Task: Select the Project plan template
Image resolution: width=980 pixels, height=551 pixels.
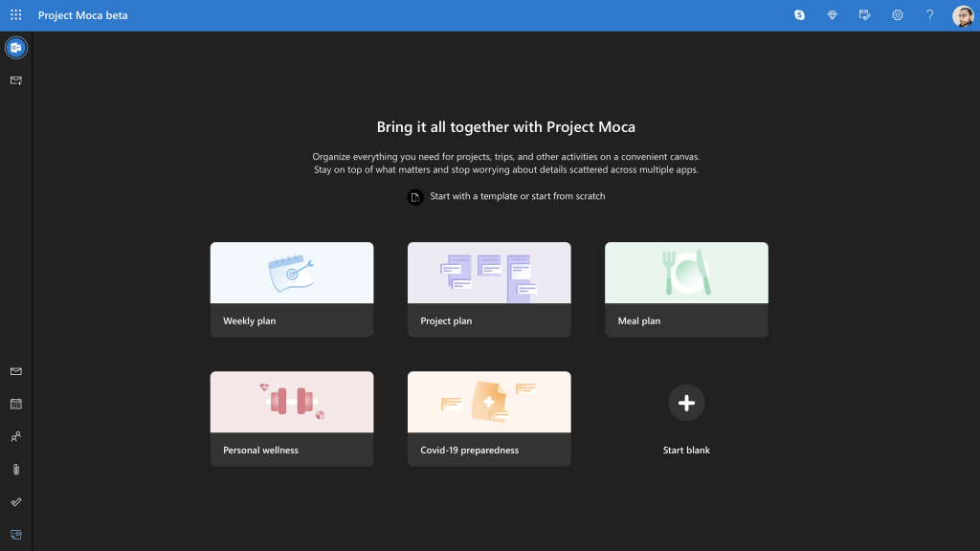Action: pos(489,289)
